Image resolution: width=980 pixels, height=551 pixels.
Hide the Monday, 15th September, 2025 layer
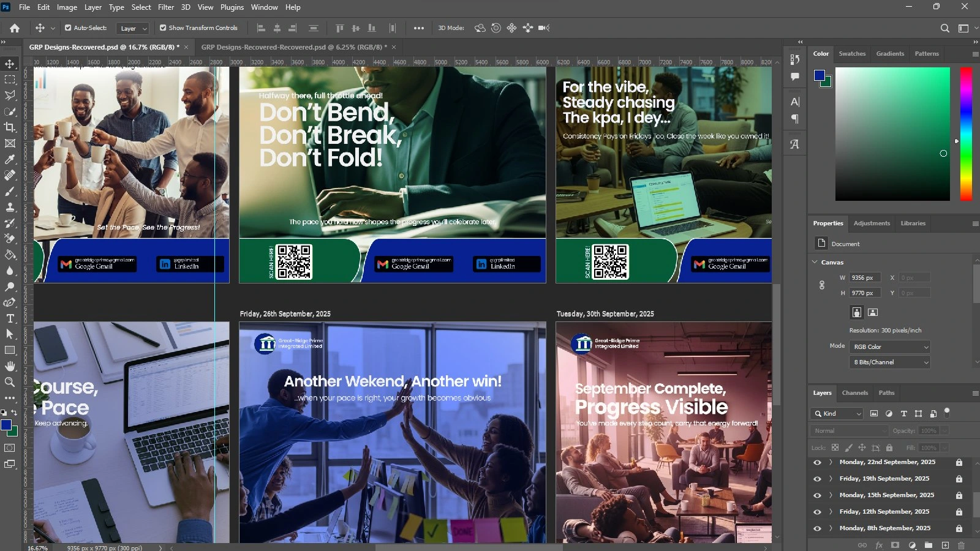pyautogui.click(x=817, y=495)
